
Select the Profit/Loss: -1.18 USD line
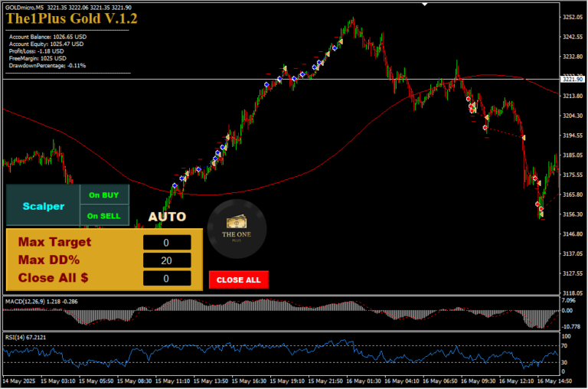pyautogui.click(x=37, y=51)
